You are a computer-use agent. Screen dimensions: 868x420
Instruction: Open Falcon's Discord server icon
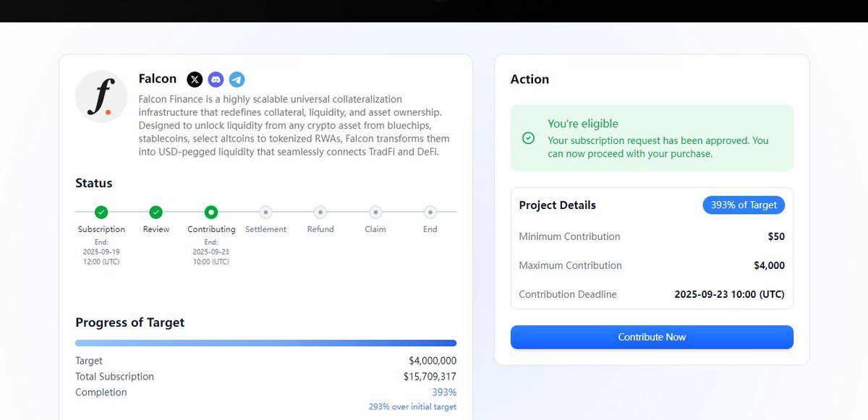coord(216,80)
